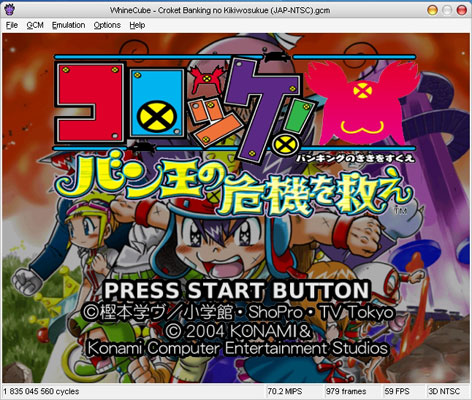Click the 3D NTSC status entry
This screenshot has height=400, width=472.
click(444, 391)
